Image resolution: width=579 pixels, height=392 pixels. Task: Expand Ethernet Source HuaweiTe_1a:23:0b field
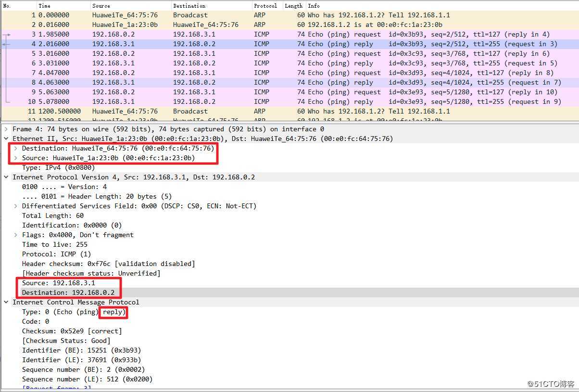pyautogui.click(x=16, y=158)
